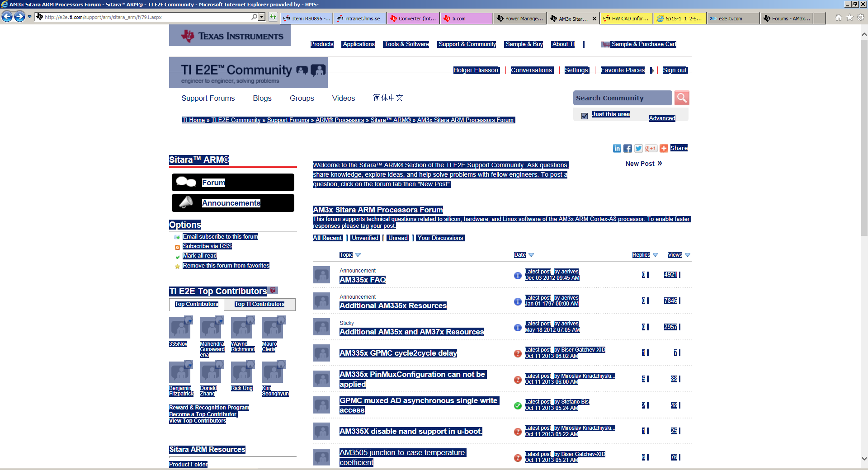Select the Top TI Contributors tab

tap(259, 304)
